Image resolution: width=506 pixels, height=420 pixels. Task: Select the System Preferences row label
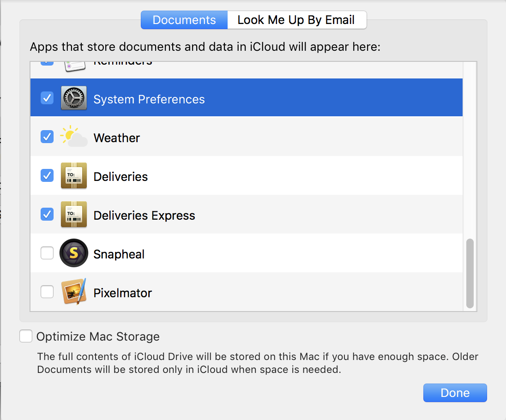pyautogui.click(x=149, y=99)
